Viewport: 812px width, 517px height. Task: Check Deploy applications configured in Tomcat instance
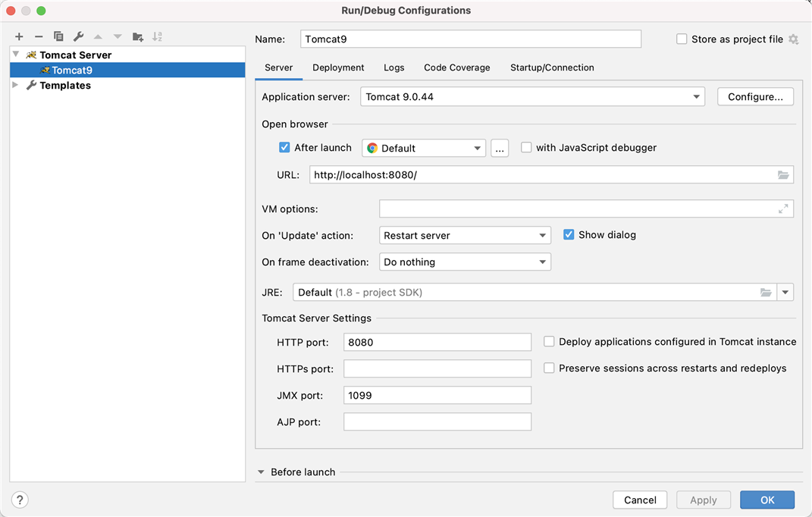[549, 341]
